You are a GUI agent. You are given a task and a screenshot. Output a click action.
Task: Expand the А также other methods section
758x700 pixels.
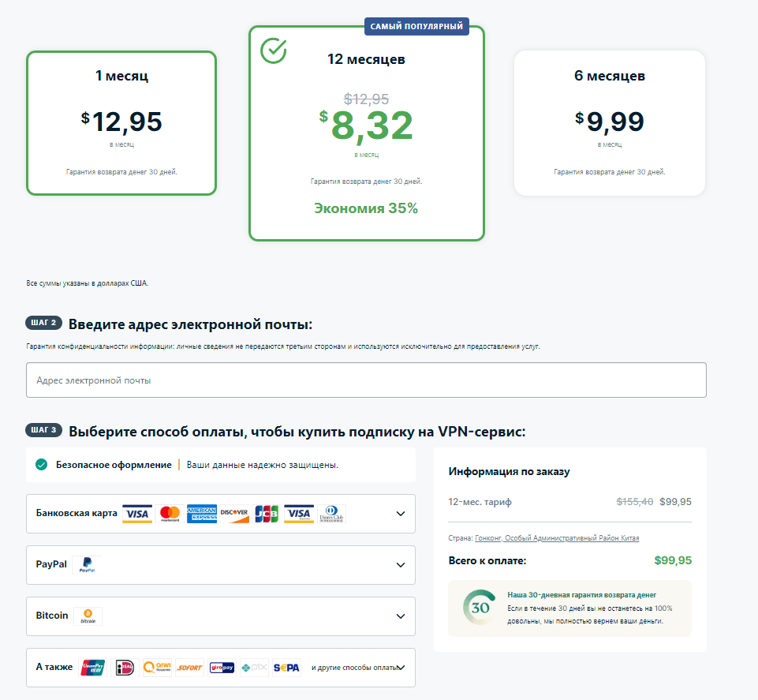tap(401, 668)
